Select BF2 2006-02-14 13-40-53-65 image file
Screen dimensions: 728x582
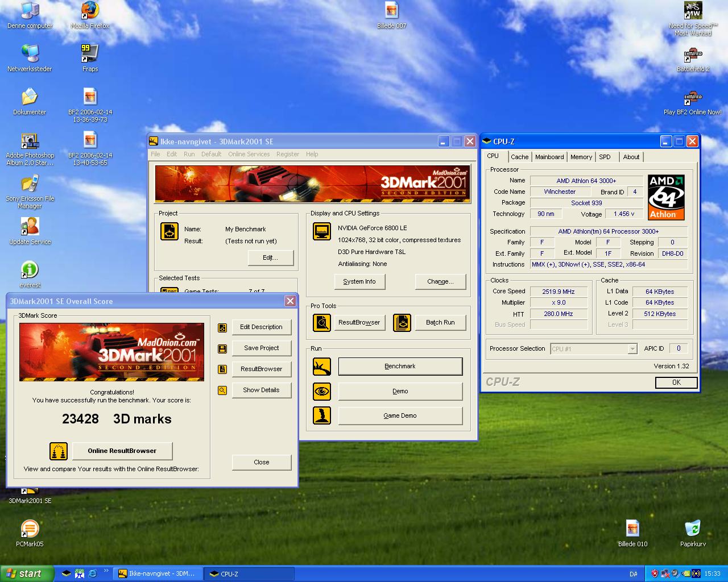(90, 148)
